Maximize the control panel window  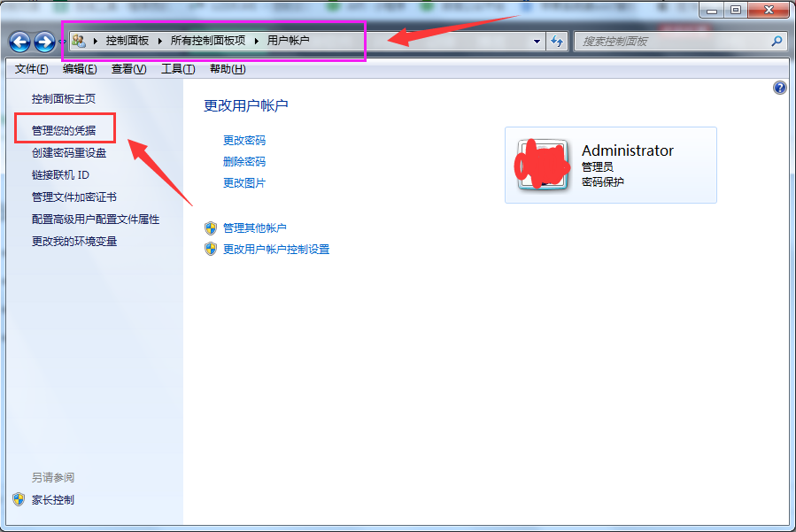[x=736, y=10]
